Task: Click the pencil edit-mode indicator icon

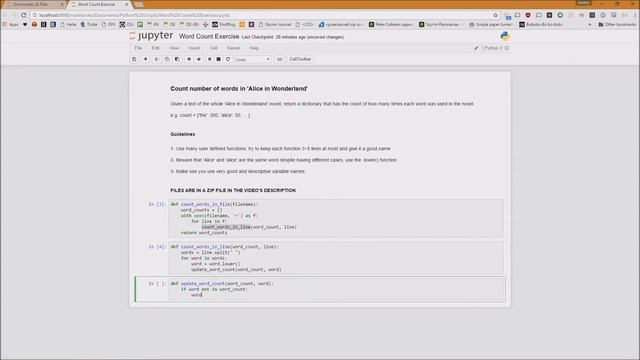Action: tap(476, 48)
